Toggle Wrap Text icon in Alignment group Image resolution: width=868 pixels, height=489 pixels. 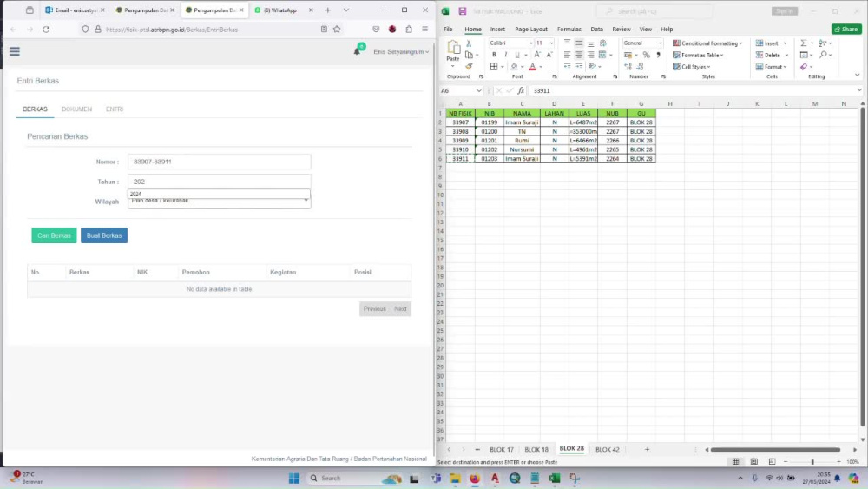603,43
